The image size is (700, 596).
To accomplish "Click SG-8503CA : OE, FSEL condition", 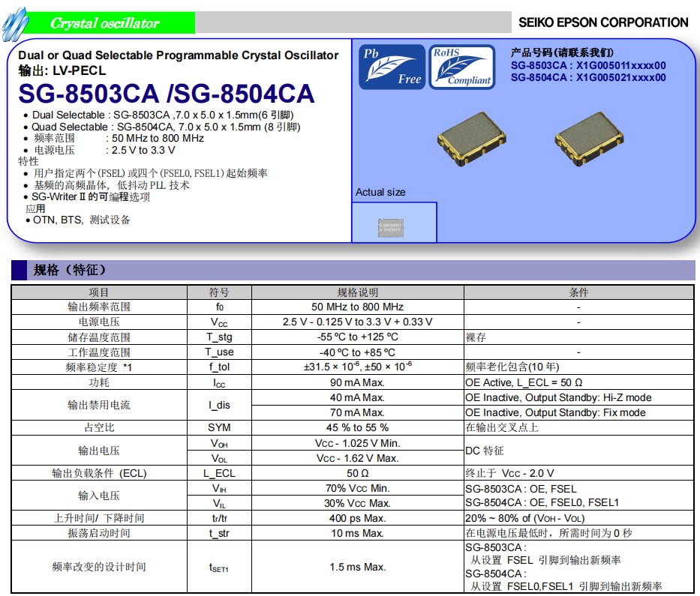I will pos(521,489).
